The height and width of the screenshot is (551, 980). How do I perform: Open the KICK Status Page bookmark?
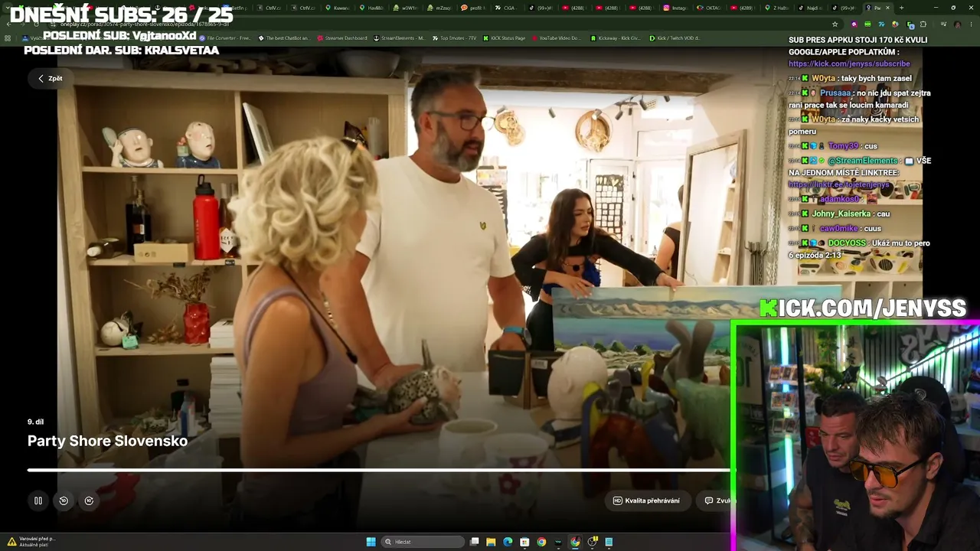click(505, 37)
